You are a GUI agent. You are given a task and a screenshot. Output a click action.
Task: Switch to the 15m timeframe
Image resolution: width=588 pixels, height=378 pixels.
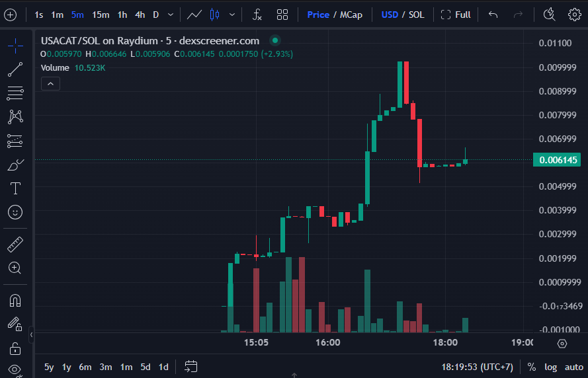[101, 15]
